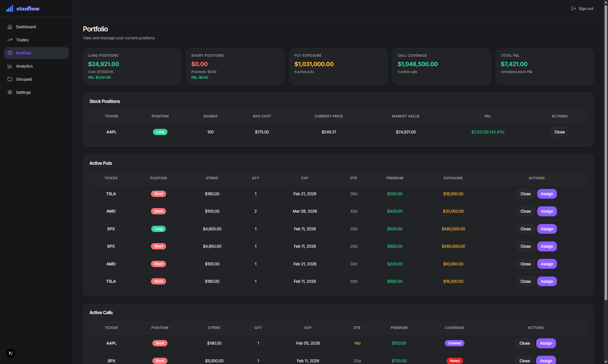Click the Long badge on the SPX $4,800 put
This screenshot has height=364, width=608.
click(158, 229)
